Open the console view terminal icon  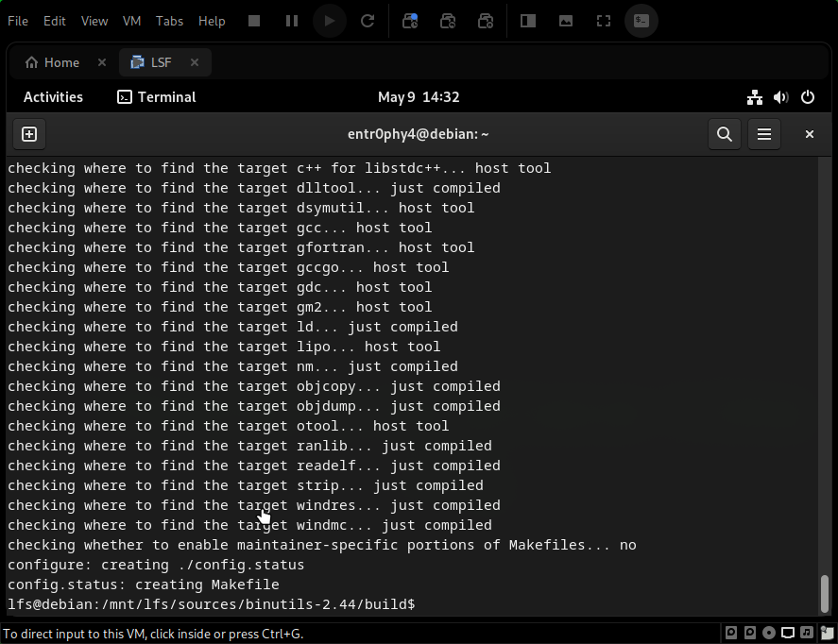tap(641, 21)
